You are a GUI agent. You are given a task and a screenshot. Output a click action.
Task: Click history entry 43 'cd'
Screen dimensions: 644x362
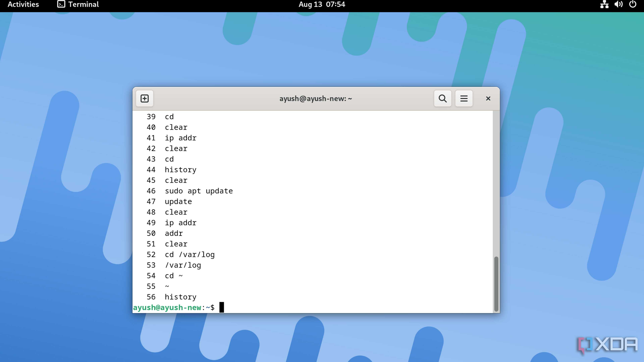click(x=169, y=159)
